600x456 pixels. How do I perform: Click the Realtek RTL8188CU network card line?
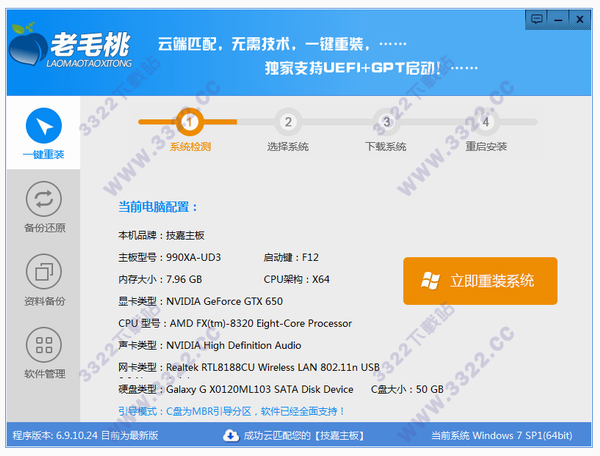point(249,368)
